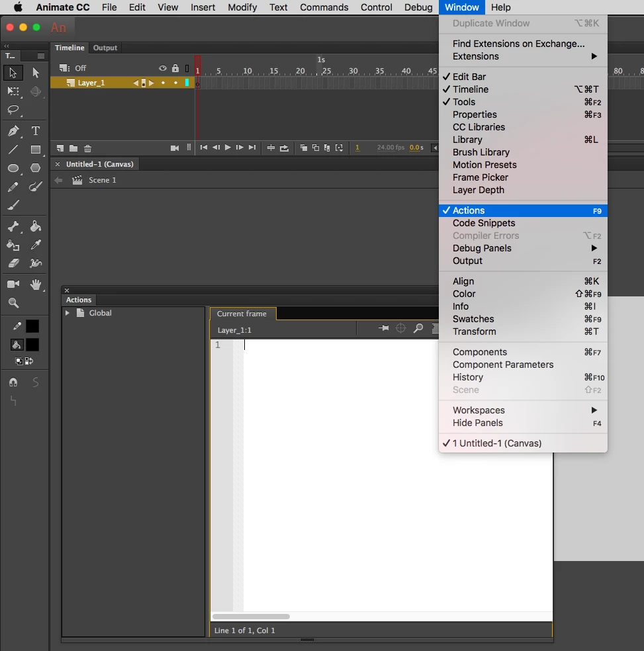Select the Pen tool
This screenshot has height=651, width=644.
point(13,131)
